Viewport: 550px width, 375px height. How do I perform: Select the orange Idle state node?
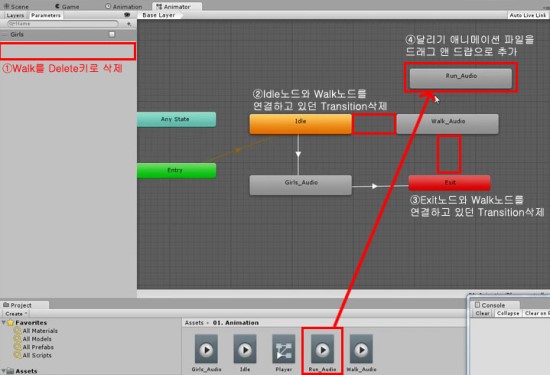pyautogui.click(x=301, y=123)
